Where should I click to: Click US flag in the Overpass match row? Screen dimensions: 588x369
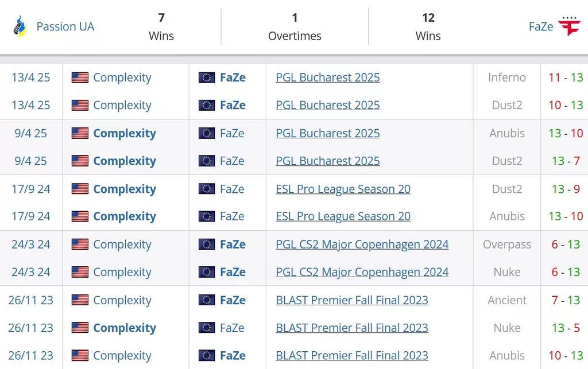coord(80,244)
